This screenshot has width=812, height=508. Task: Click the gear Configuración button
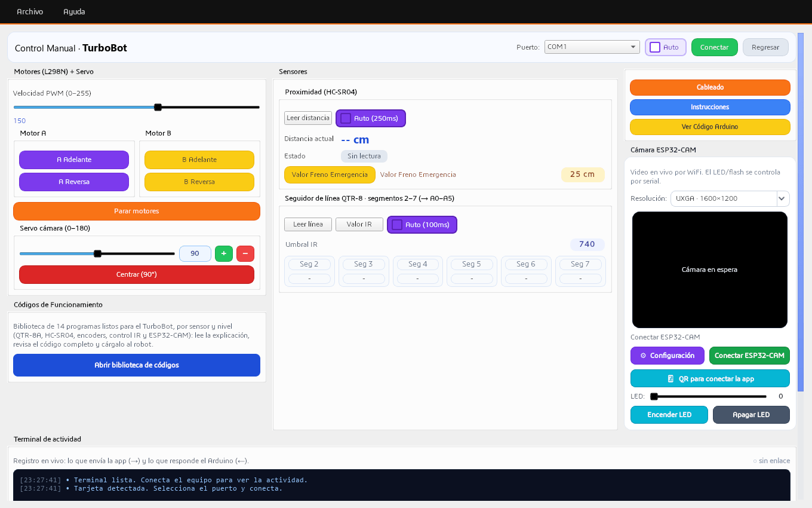668,356
